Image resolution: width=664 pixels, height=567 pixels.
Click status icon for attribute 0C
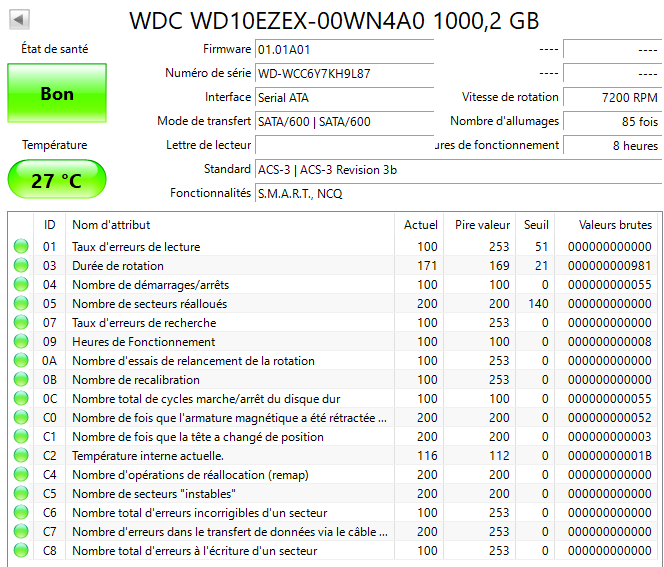[21, 398]
